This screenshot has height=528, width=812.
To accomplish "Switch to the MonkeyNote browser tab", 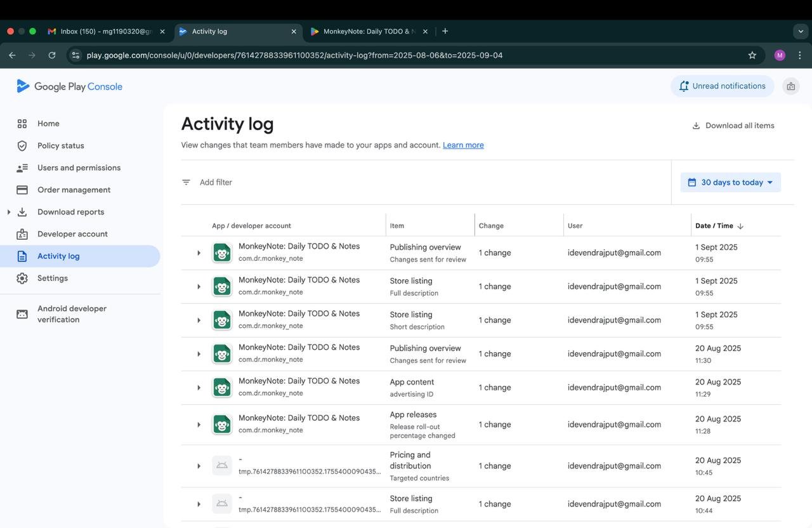I will pos(369,31).
